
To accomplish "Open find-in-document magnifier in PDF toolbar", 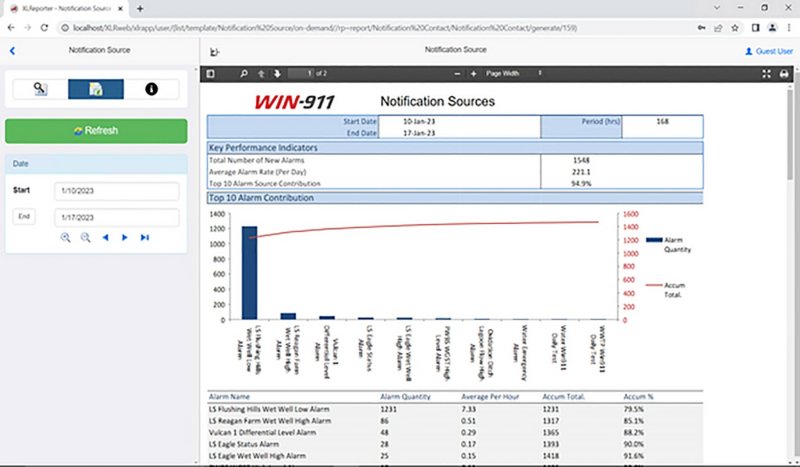I will pos(244,73).
